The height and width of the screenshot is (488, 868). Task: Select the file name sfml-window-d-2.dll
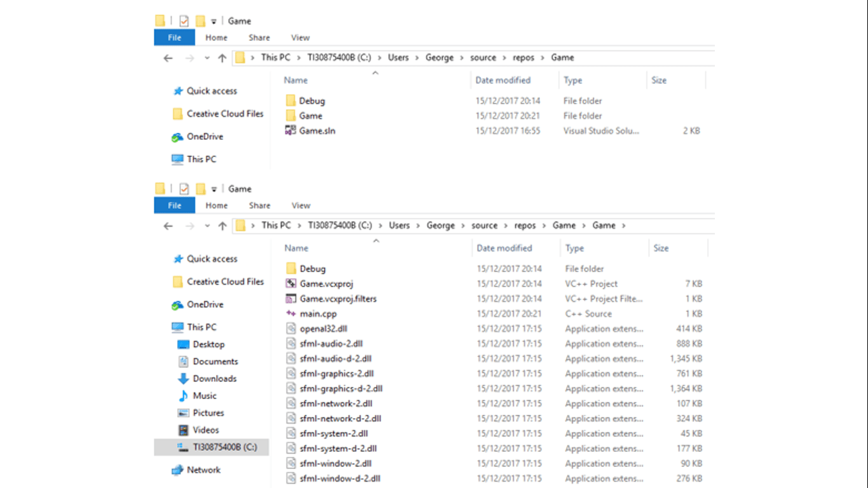tap(340, 478)
